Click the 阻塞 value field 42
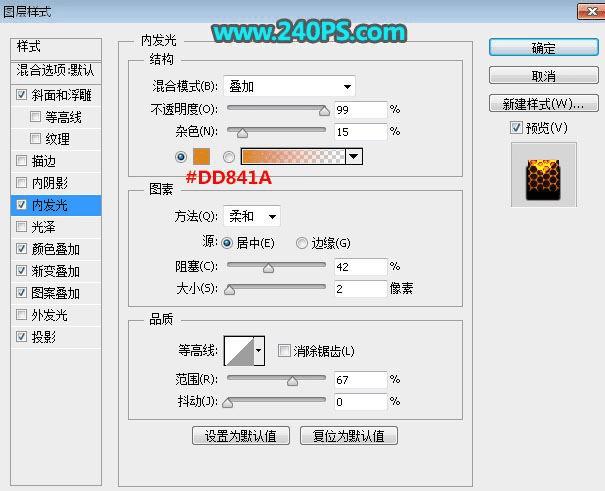 (361, 267)
